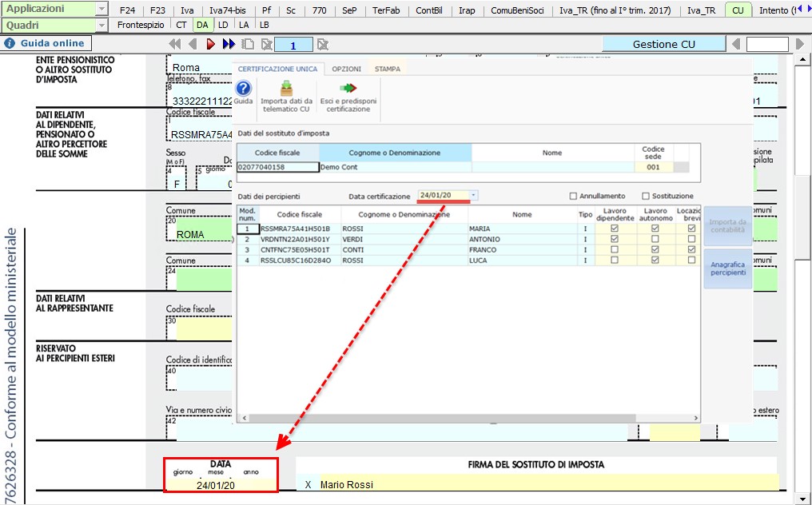Screen dimensions: 812x505
Task: Uncheck Lavoro dipendente for VERDI ANTONIO
Action: click(614, 239)
